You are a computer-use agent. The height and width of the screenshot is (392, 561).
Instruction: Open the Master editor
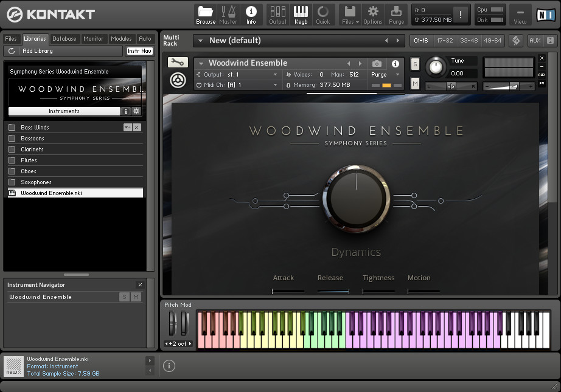coord(228,15)
